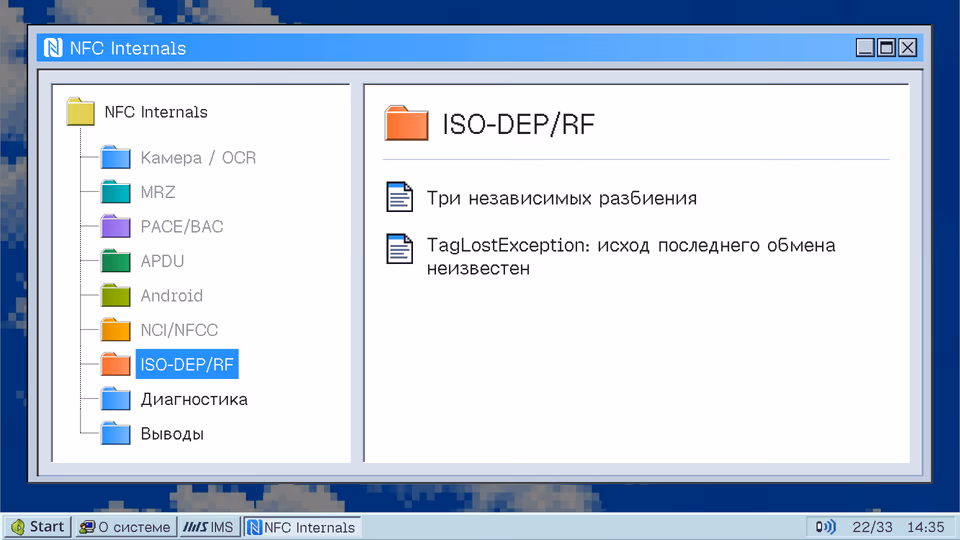Screen dimensions: 960x540
Task: Click the blue Камера / OCR folder icon
Action: [116, 157]
